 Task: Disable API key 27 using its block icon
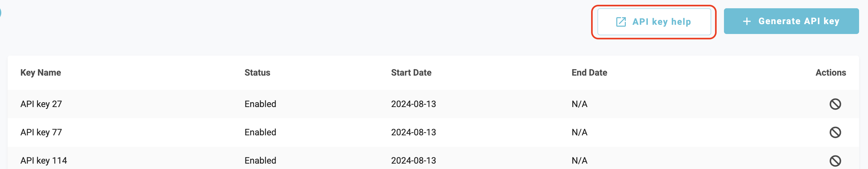pos(835,104)
